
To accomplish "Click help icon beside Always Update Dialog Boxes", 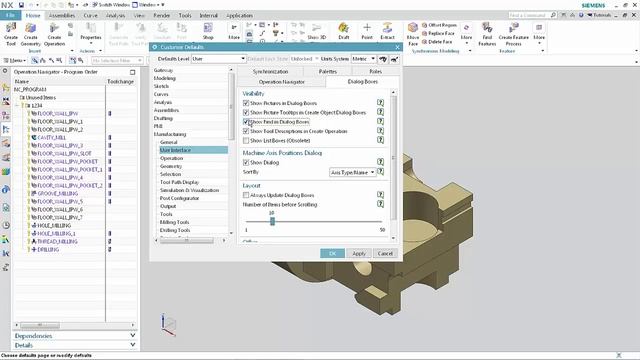I will click(380, 195).
